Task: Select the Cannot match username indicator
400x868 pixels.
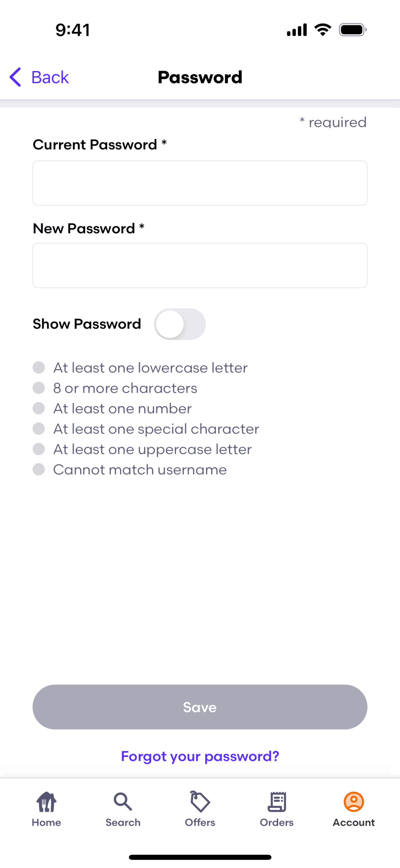Action: coord(39,469)
